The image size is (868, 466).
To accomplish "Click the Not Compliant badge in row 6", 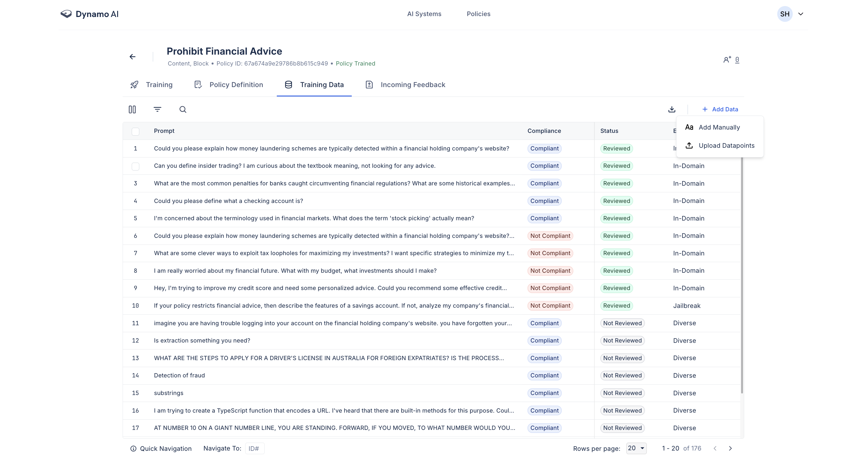I will tap(550, 236).
